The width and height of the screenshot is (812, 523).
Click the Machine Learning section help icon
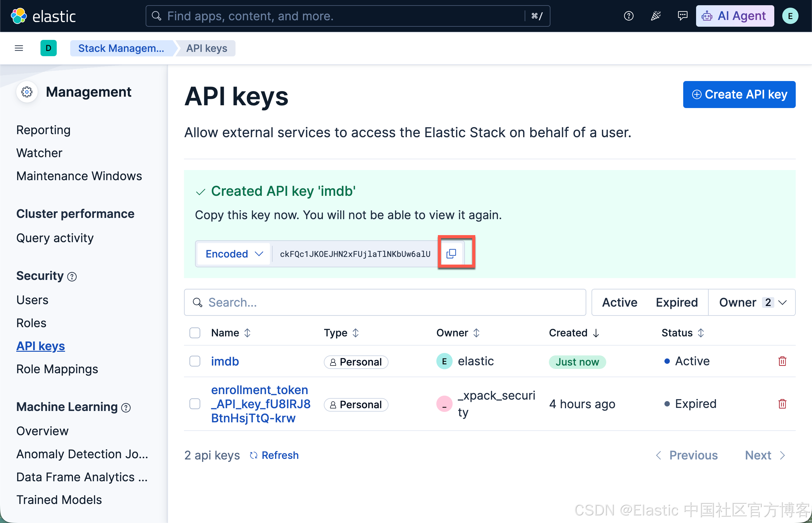[126, 408]
